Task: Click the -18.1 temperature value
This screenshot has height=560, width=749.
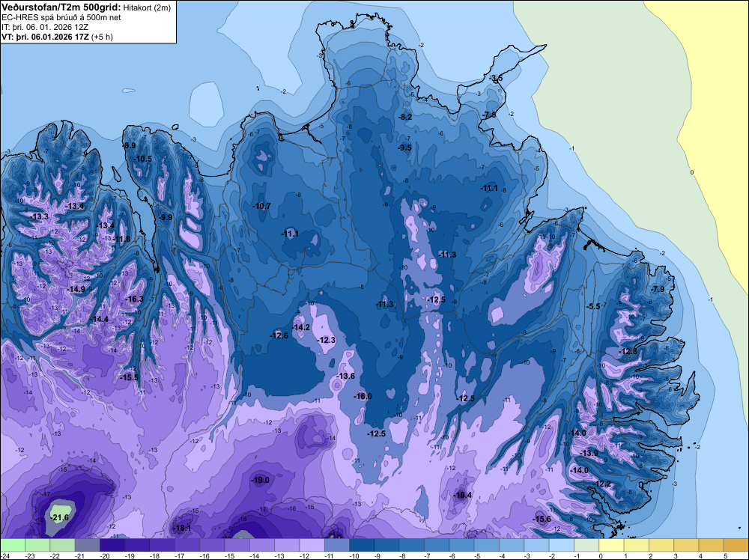Action: point(182,528)
